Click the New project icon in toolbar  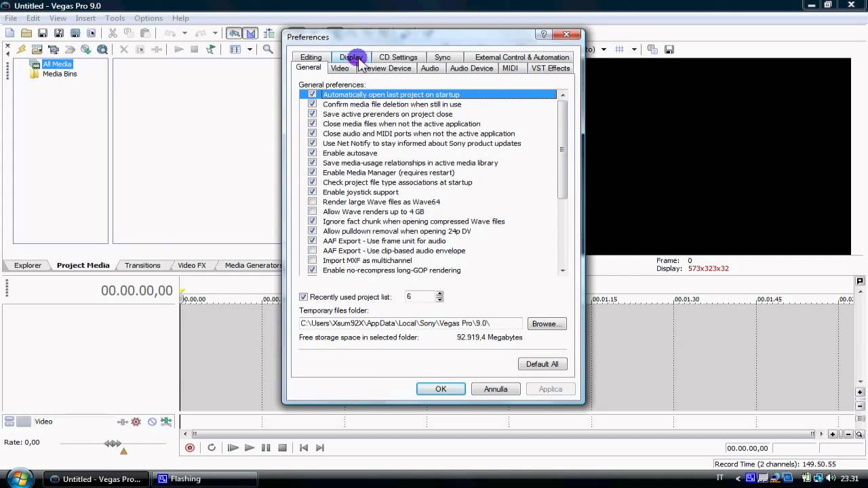point(9,33)
